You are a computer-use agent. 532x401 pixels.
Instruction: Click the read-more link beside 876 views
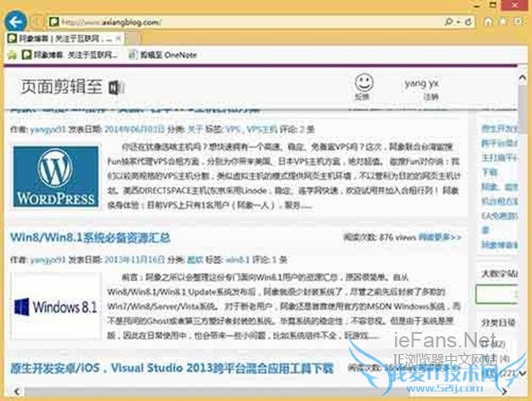point(440,238)
